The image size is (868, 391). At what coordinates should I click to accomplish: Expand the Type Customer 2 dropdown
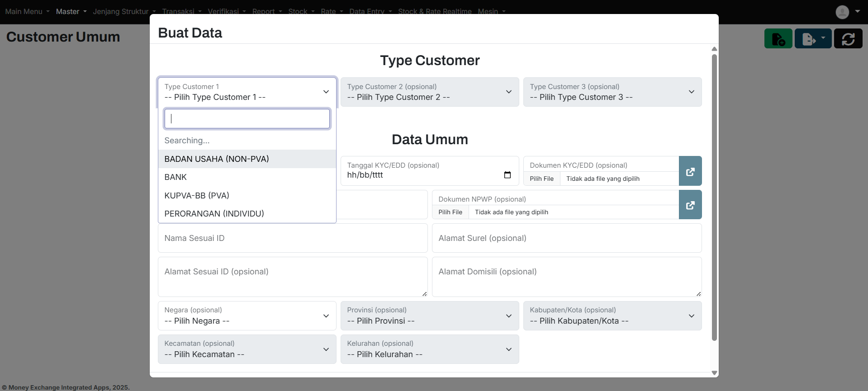tap(429, 92)
